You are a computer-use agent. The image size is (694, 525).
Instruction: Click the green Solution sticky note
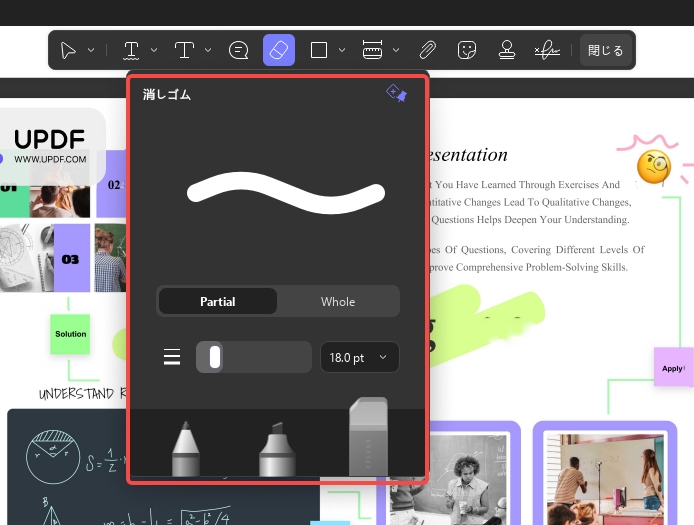70,334
